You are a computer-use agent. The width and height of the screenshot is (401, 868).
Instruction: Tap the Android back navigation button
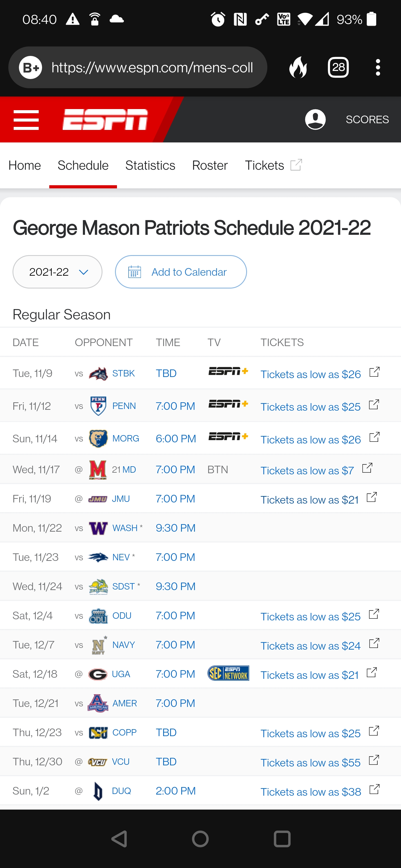coord(119,839)
